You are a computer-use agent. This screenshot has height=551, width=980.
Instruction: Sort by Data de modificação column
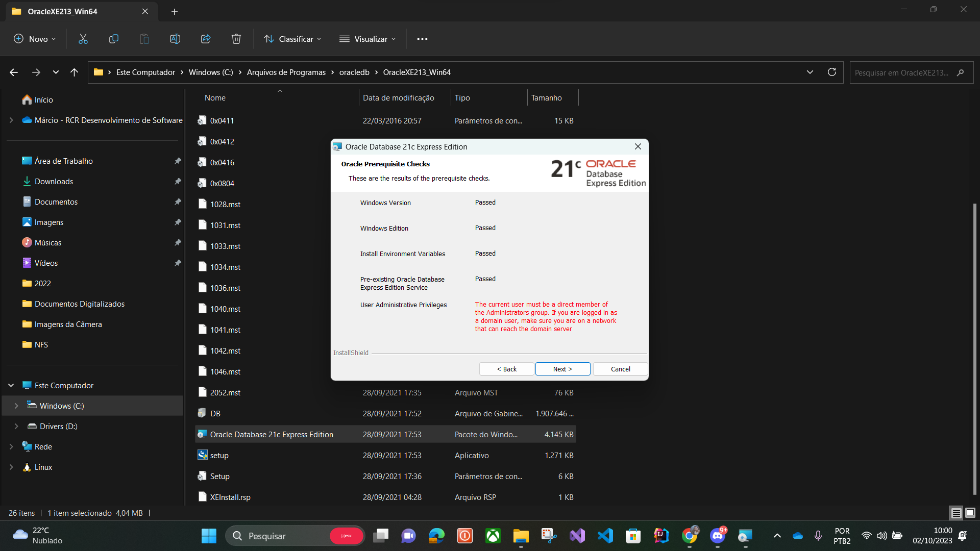399,98
